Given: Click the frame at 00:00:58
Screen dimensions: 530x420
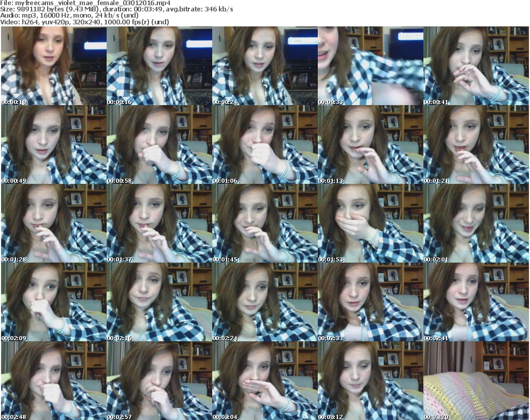Looking at the screenshot, I should (x=159, y=144).
